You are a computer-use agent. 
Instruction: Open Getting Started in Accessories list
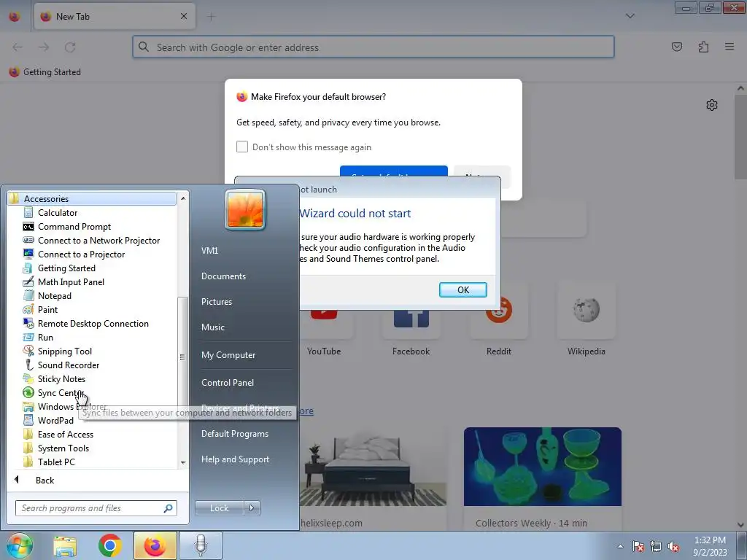coord(66,268)
